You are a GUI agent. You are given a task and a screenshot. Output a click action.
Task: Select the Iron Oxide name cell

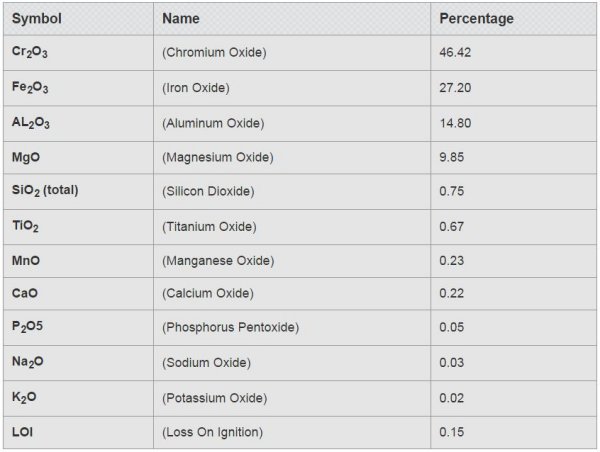point(196,88)
